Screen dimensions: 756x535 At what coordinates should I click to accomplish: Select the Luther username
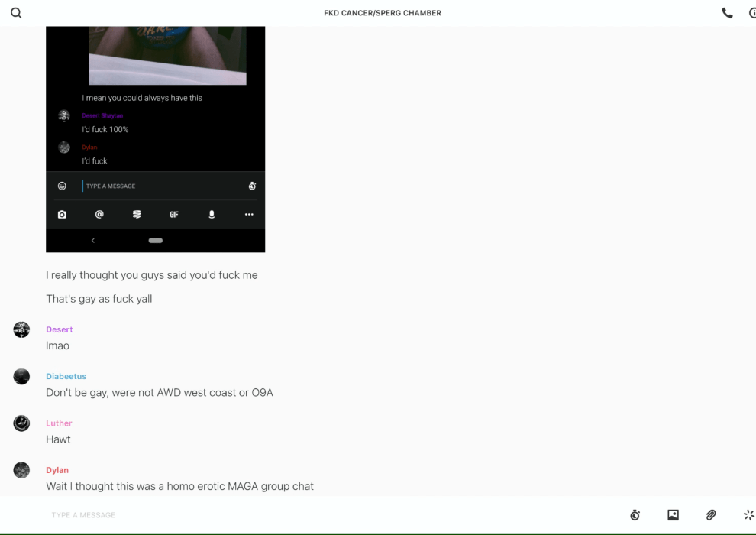[x=59, y=423]
